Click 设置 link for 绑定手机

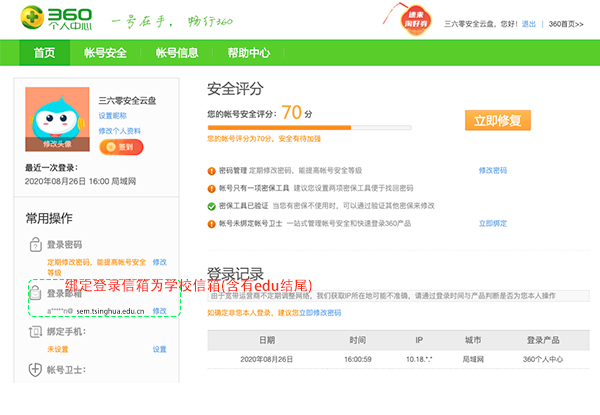coord(160,349)
